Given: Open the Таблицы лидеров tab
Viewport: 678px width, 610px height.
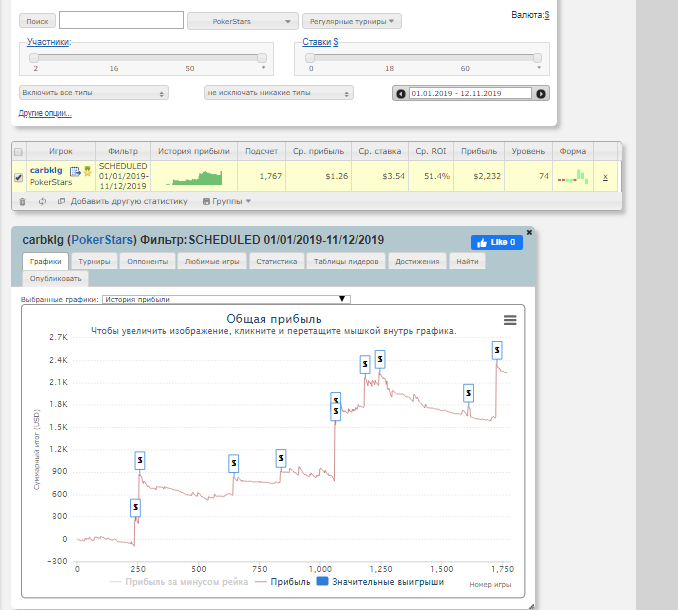Looking at the screenshot, I should tap(346, 262).
